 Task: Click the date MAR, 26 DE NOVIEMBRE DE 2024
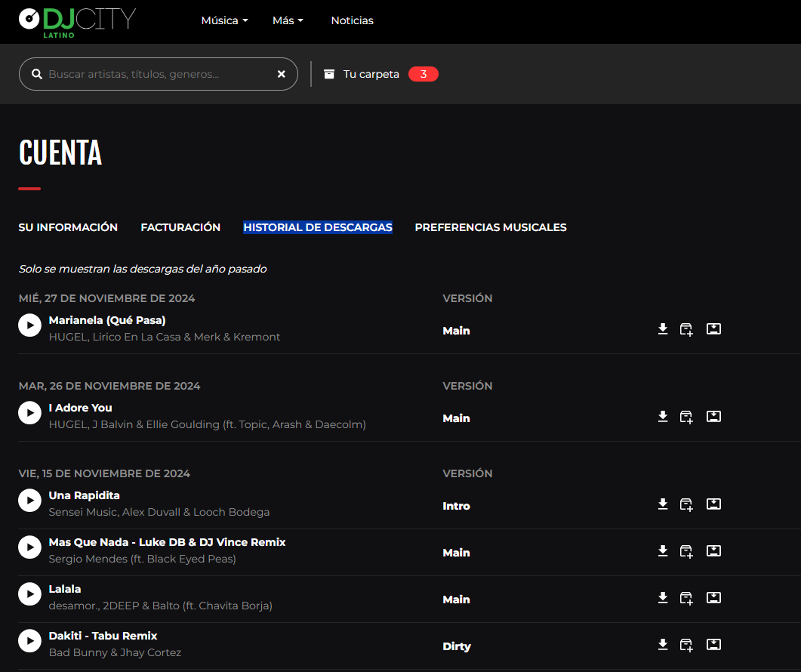tap(109, 386)
